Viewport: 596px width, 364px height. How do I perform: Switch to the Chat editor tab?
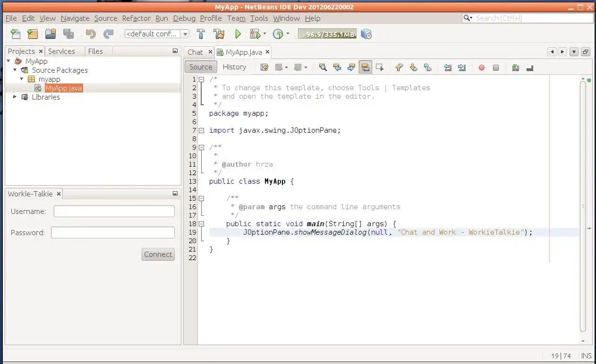[x=195, y=52]
